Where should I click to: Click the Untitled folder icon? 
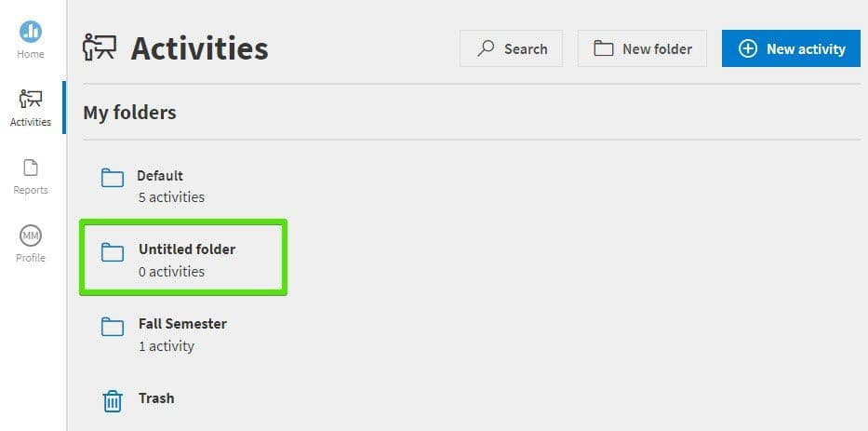(113, 252)
